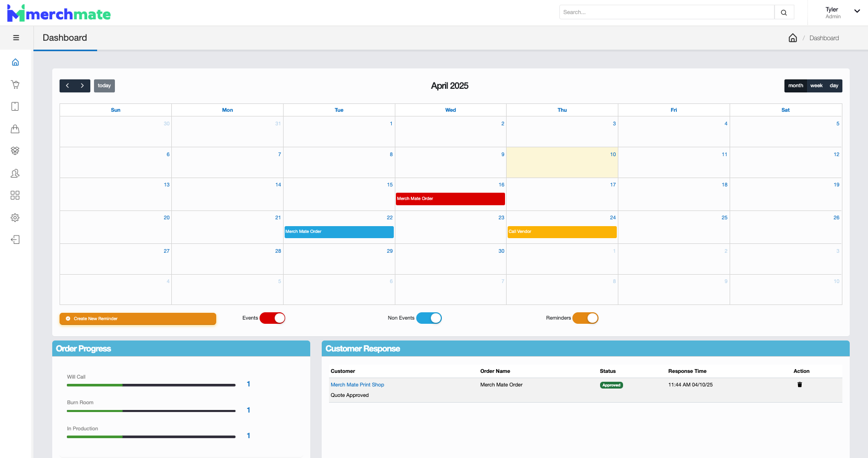The width and height of the screenshot is (868, 458).
Task: Switch calendar to day view
Action: [x=834, y=86]
